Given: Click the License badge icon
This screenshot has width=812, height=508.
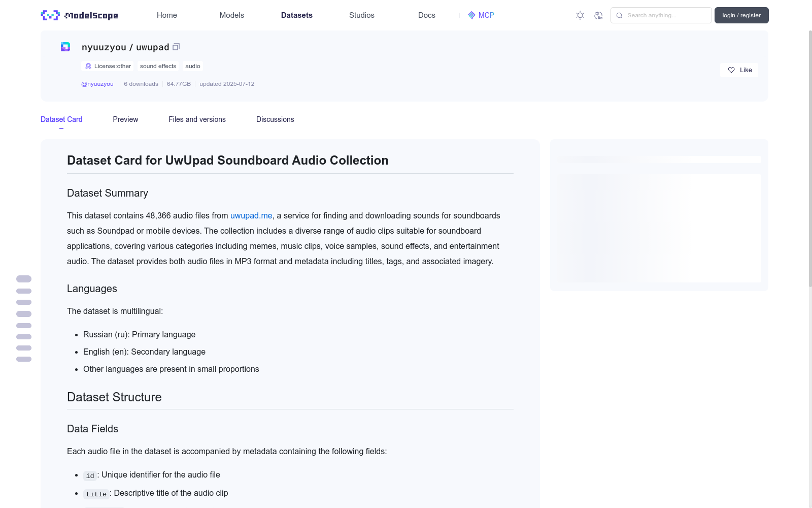Looking at the screenshot, I should point(88,66).
